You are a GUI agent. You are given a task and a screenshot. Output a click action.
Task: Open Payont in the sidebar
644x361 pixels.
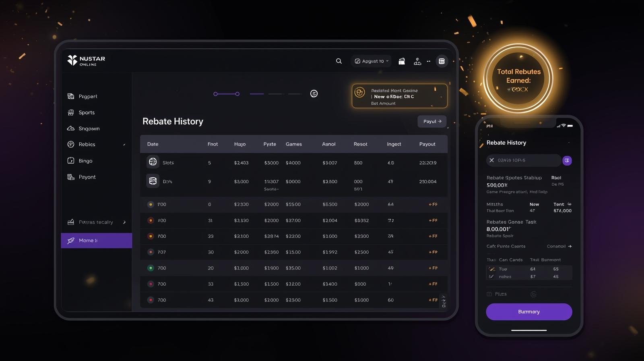[87, 177]
